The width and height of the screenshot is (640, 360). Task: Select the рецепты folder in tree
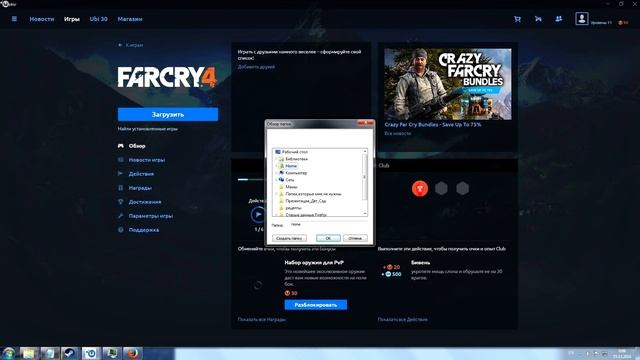(293, 208)
